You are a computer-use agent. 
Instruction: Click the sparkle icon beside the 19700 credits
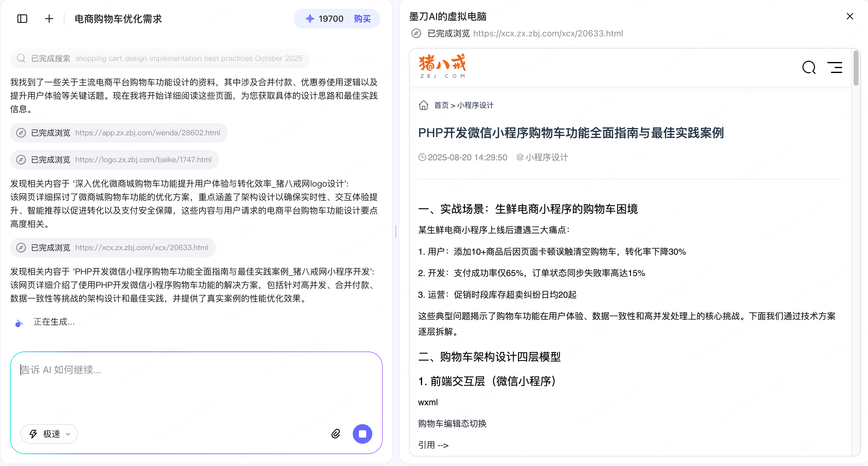(310, 19)
